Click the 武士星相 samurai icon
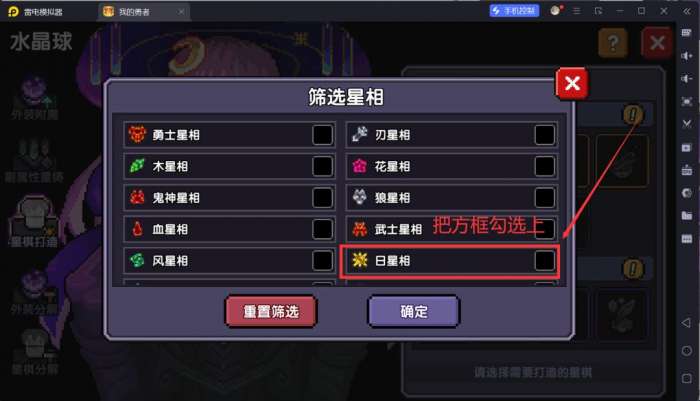Viewport: 700px width, 401px height. 359,229
